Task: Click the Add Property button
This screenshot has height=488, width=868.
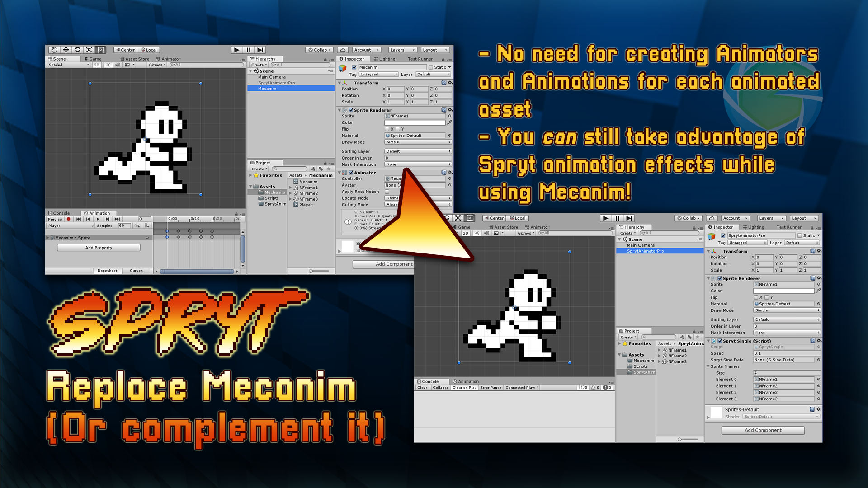Action: pyautogui.click(x=99, y=248)
